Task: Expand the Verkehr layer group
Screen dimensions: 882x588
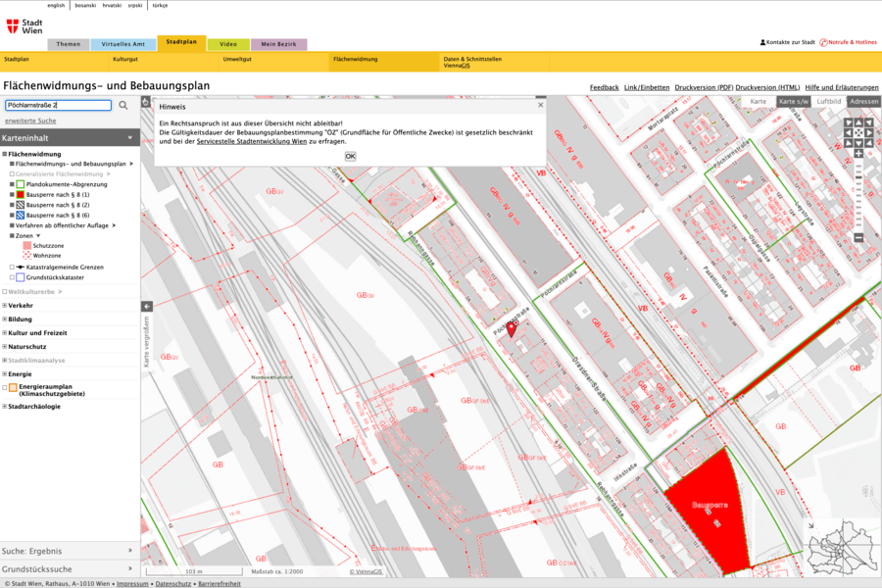Action: coord(5,306)
